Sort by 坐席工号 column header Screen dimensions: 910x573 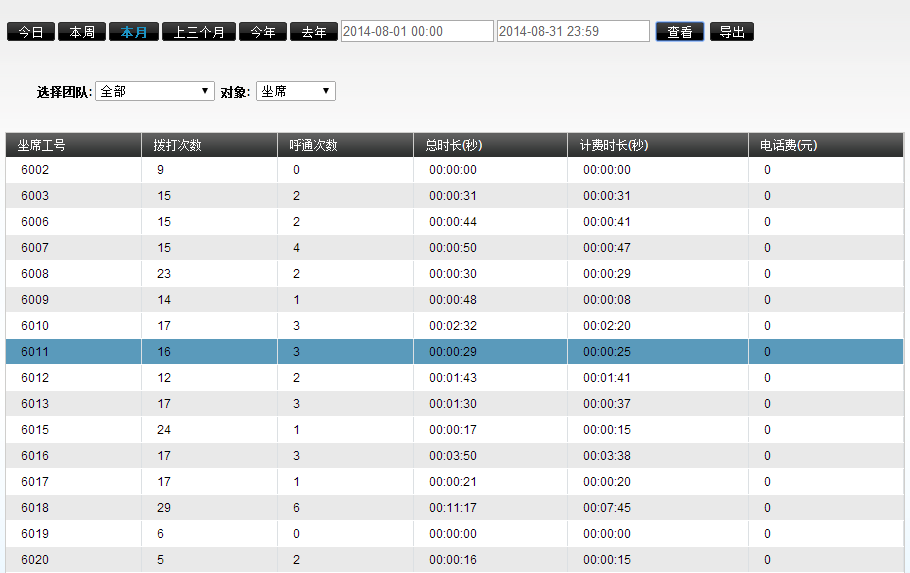[42, 146]
